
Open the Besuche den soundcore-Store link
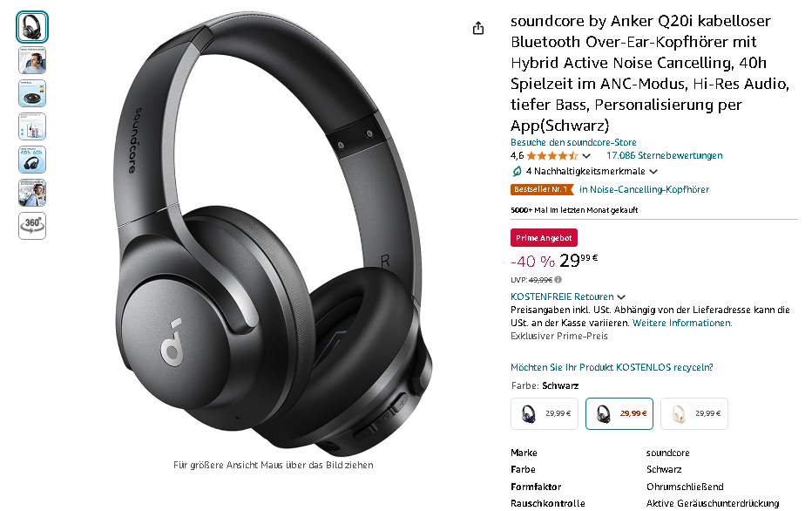point(573,142)
